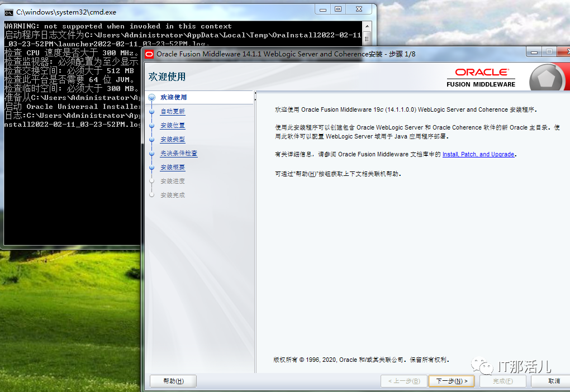Click the copyright text 版权所有 1996, 2020
This screenshot has width=570, height=392.
tap(362, 360)
